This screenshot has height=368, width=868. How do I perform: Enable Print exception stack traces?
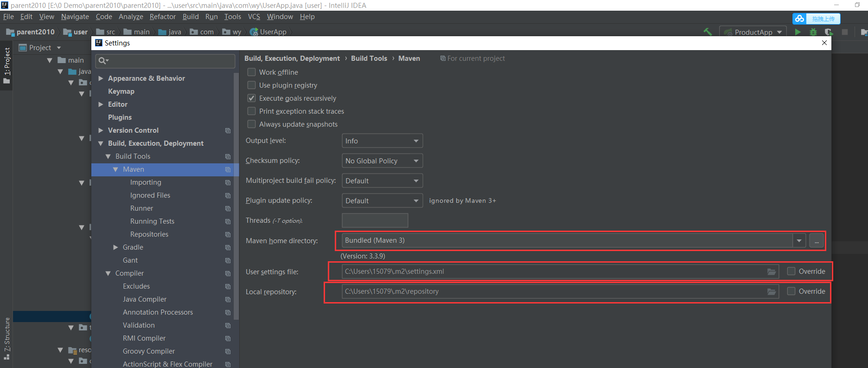[251, 111]
